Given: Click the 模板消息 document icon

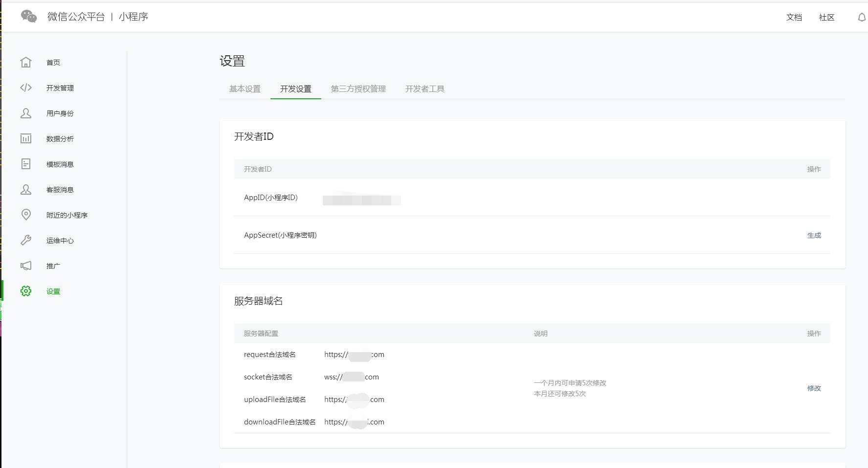Looking at the screenshot, I should (26, 164).
